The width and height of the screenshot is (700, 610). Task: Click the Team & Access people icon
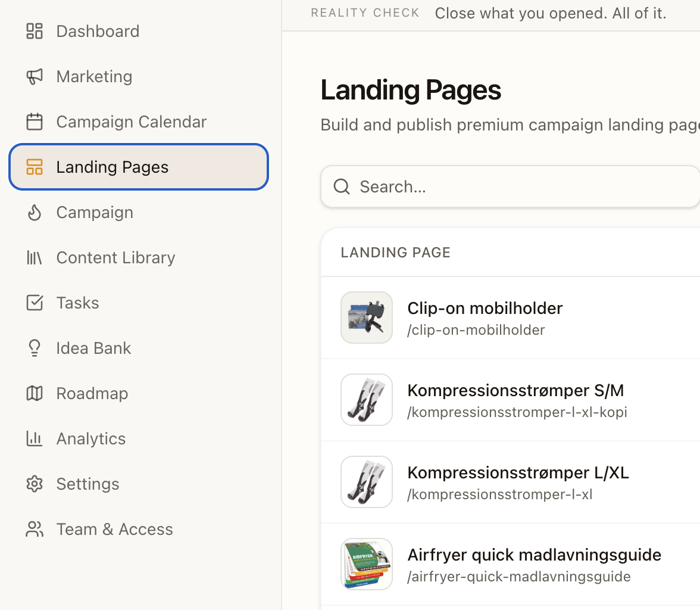click(35, 529)
